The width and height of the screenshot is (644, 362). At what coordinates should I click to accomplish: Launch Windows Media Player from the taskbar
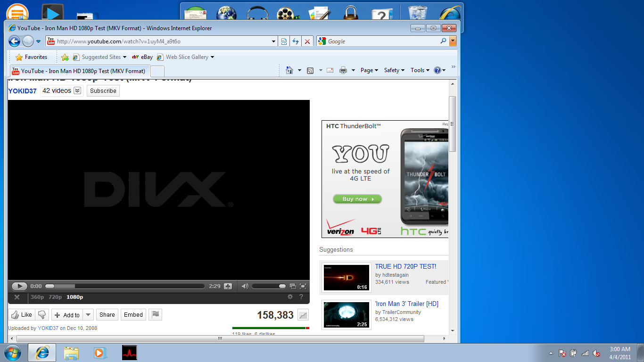(100, 352)
